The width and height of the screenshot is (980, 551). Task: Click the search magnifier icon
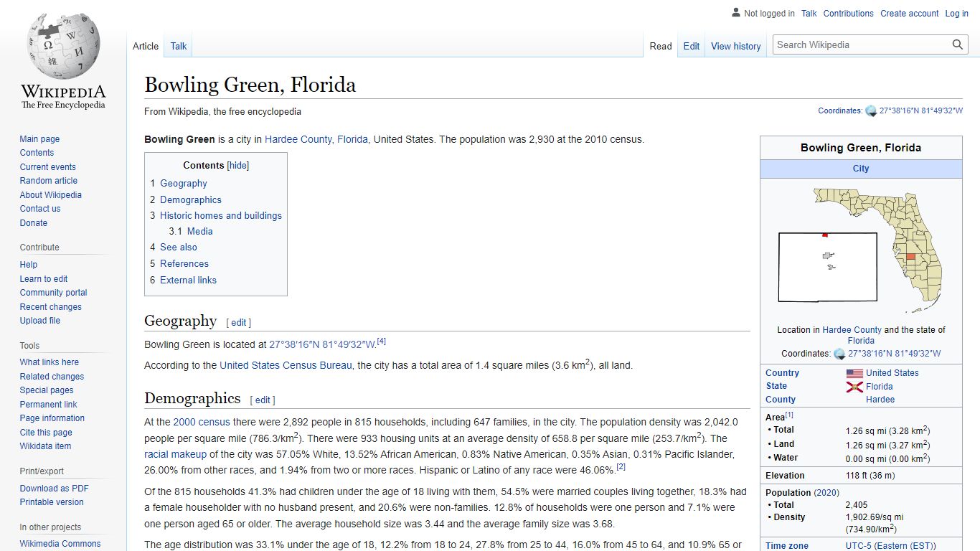click(958, 44)
